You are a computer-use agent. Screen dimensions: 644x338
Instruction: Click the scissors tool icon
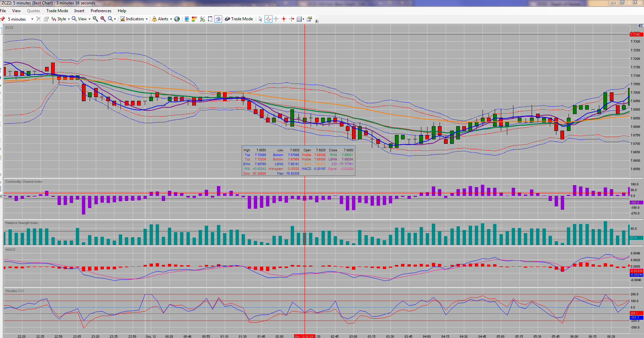pos(202,19)
